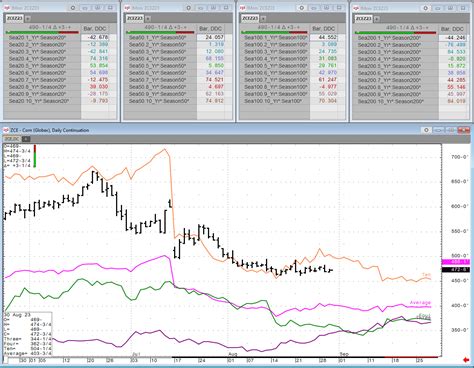The height and width of the screenshot is (368, 474).
Task: Click CQG logo icon of Sea100 window
Action: [x=242, y=8]
